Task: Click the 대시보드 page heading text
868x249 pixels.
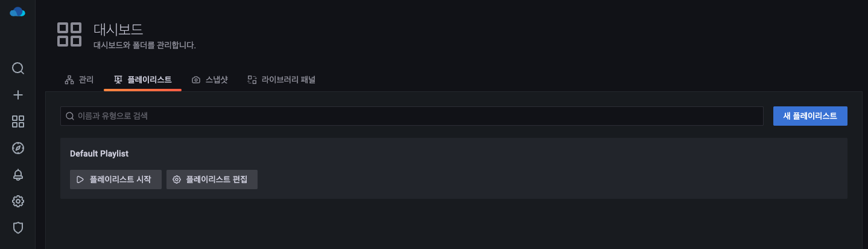Action: click(118, 29)
